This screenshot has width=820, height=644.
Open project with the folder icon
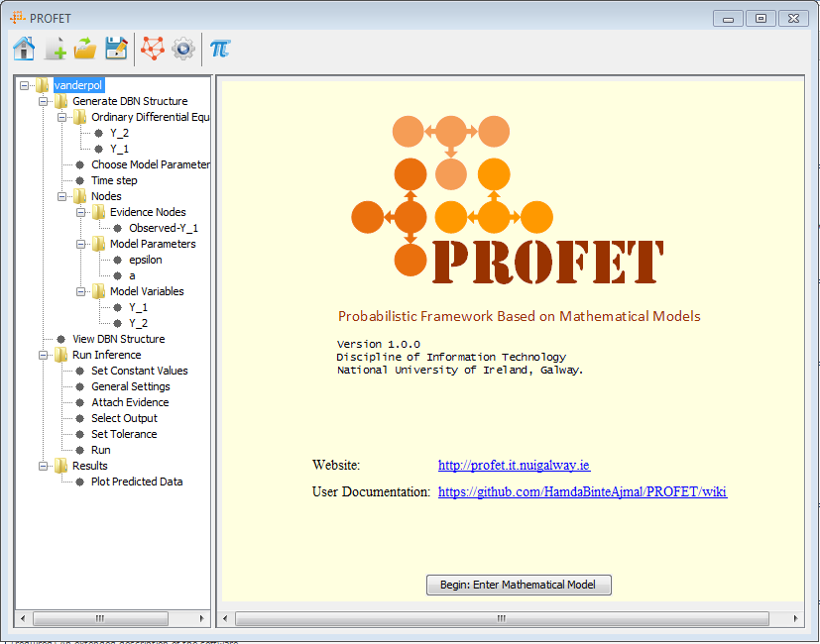pos(85,48)
